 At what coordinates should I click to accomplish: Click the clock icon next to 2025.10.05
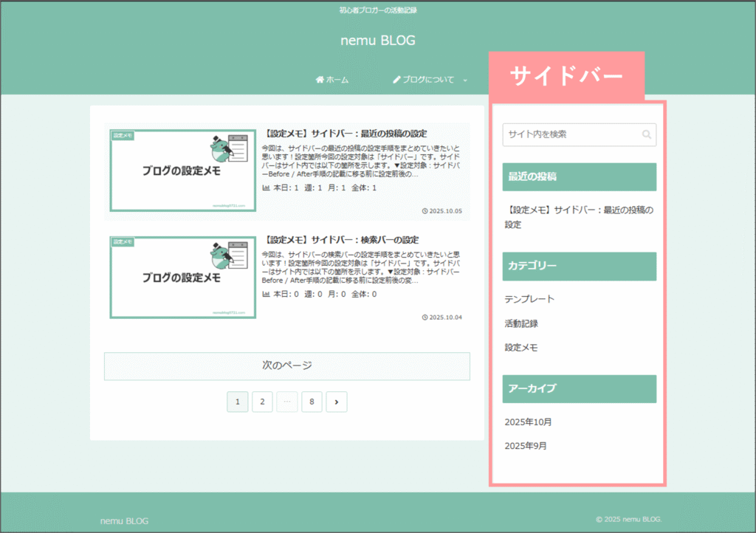425,211
